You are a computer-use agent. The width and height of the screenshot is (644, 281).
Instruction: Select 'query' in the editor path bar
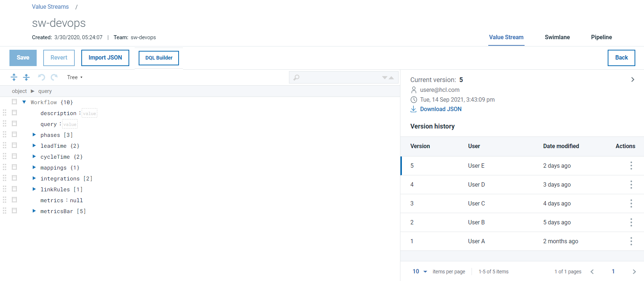click(45, 91)
